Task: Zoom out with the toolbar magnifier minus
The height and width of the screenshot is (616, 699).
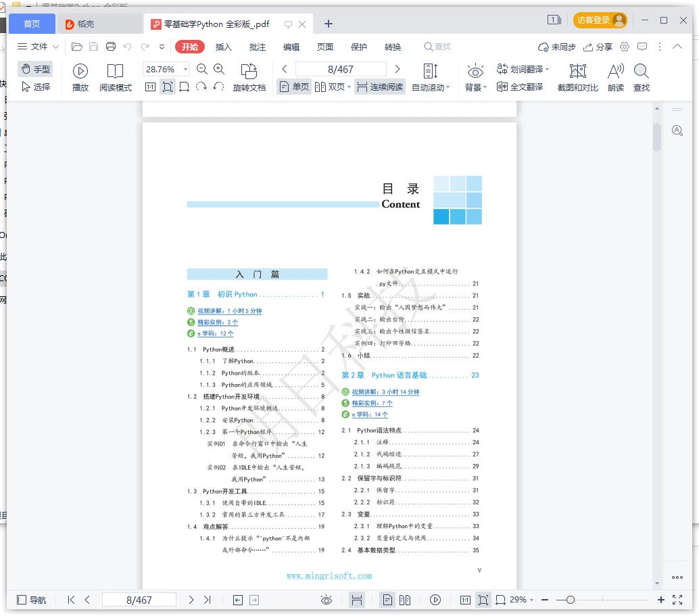Action: coord(202,69)
